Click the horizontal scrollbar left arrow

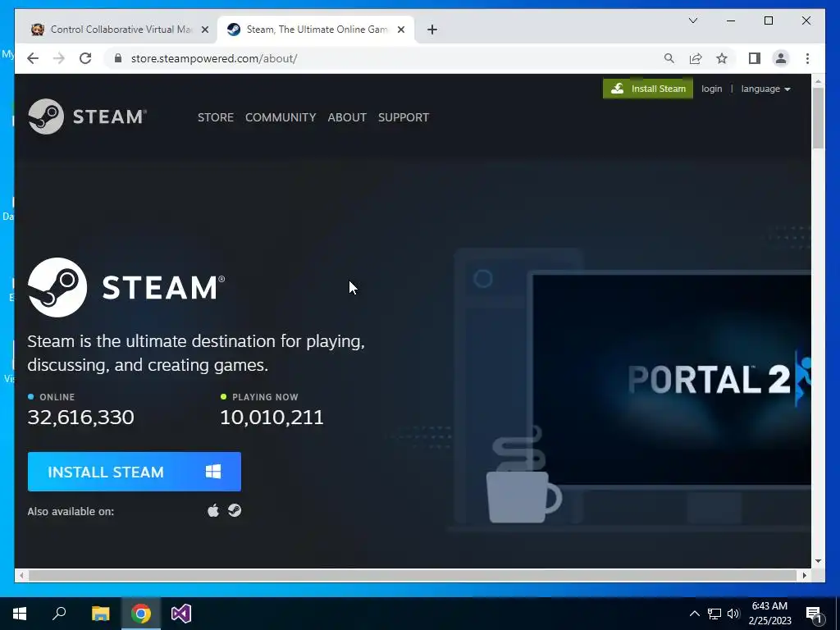(x=21, y=575)
